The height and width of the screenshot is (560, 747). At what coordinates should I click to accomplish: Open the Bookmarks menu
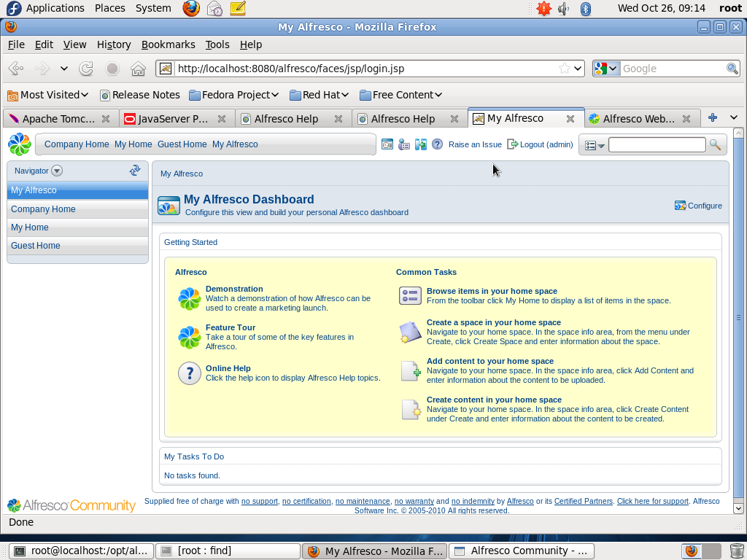169,44
